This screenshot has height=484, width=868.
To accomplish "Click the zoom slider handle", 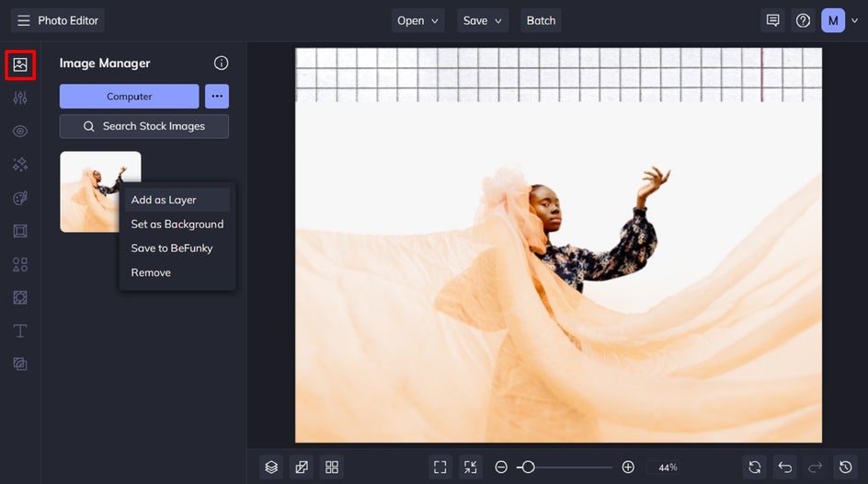I will pos(528,467).
